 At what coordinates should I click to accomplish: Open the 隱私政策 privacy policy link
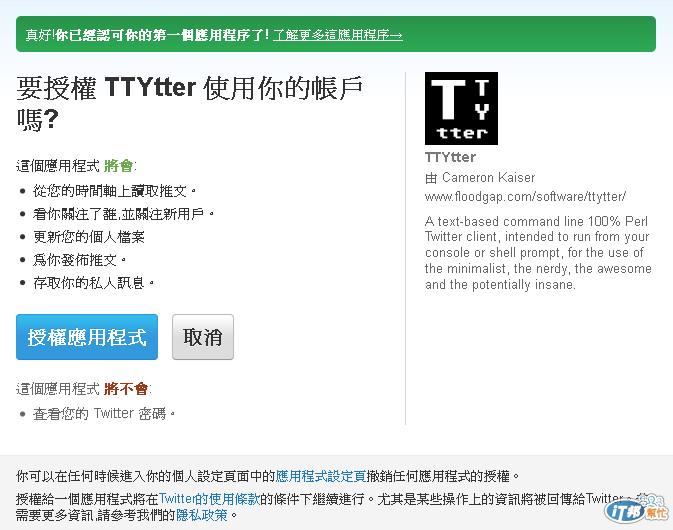(x=202, y=515)
